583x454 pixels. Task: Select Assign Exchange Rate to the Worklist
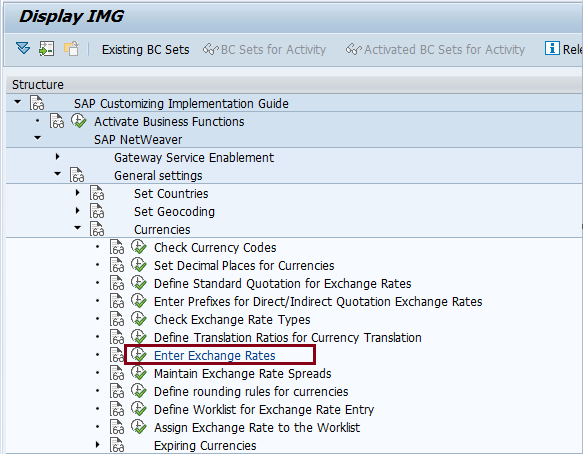pos(257,428)
